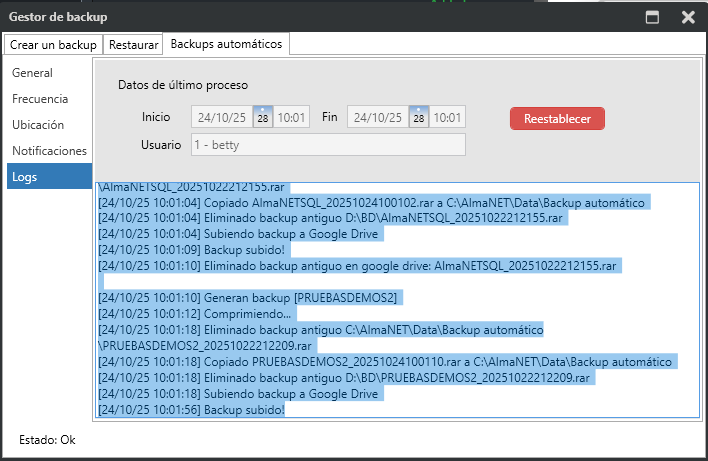
Task: Select Notificaciones in the sidebar
Action: [49, 151]
